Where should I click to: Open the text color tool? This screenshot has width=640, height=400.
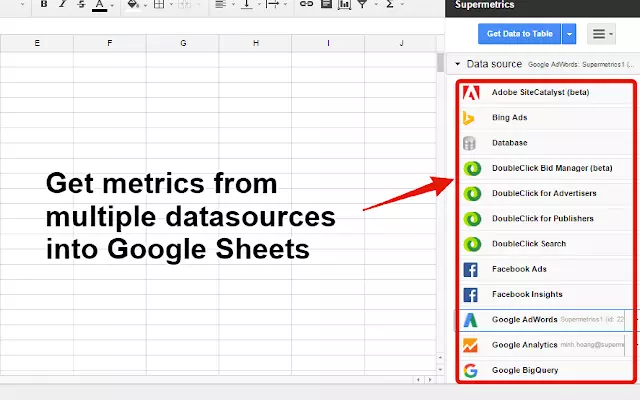click(x=99, y=5)
